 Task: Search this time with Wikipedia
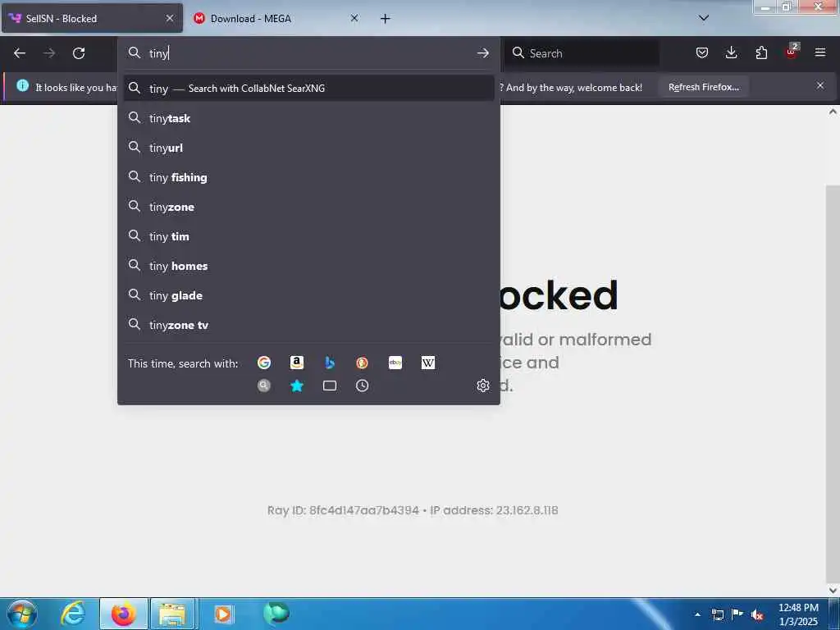point(428,363)
